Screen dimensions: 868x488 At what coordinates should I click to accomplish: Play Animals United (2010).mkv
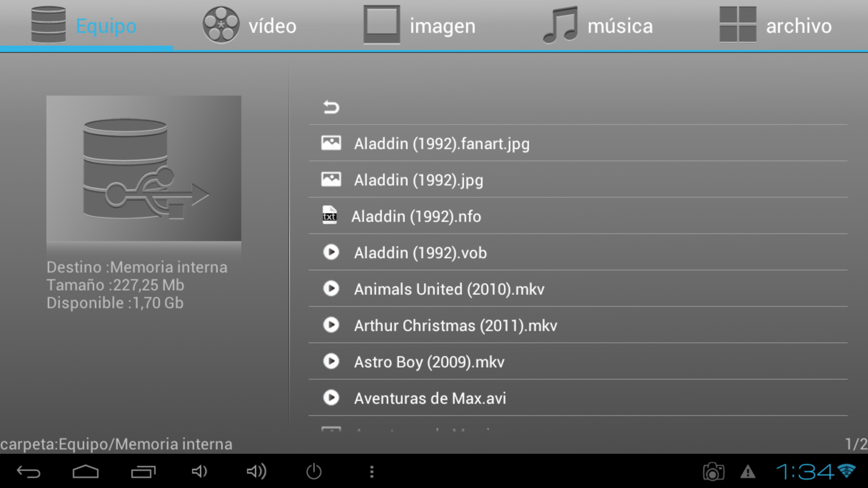(x=449, y=289)
